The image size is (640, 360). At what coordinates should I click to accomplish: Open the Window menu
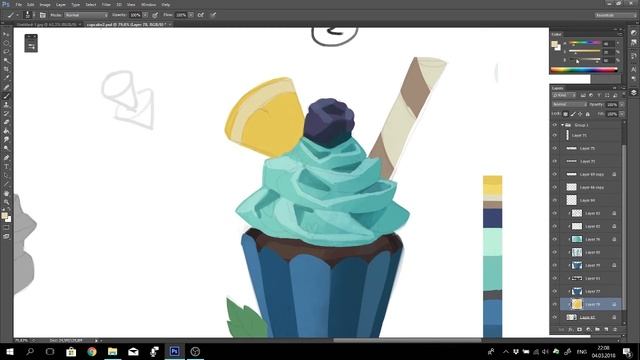tap(148, 4)
